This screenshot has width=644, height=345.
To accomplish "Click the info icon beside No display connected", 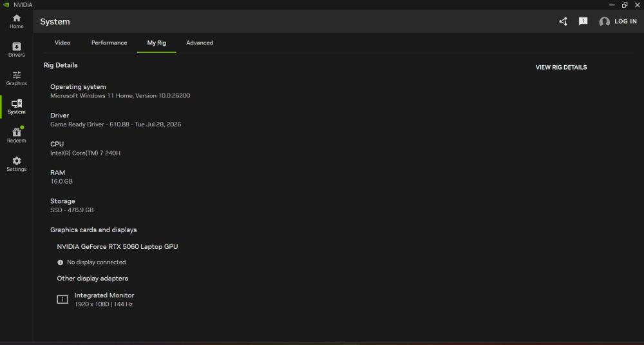I will [61, 262].
